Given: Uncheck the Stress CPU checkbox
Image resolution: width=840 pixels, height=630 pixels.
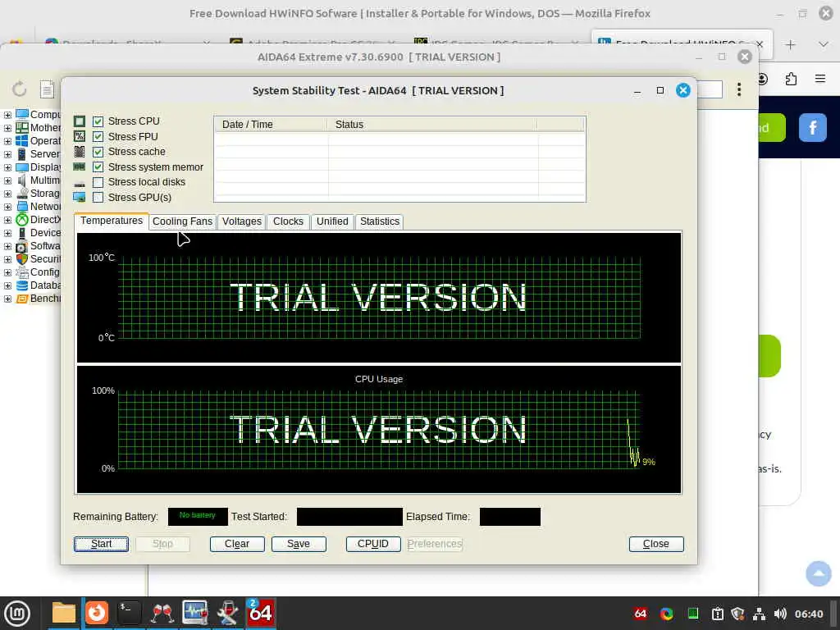Looking at the screenshot, I should pyautogui.click(x=98, y=121).
